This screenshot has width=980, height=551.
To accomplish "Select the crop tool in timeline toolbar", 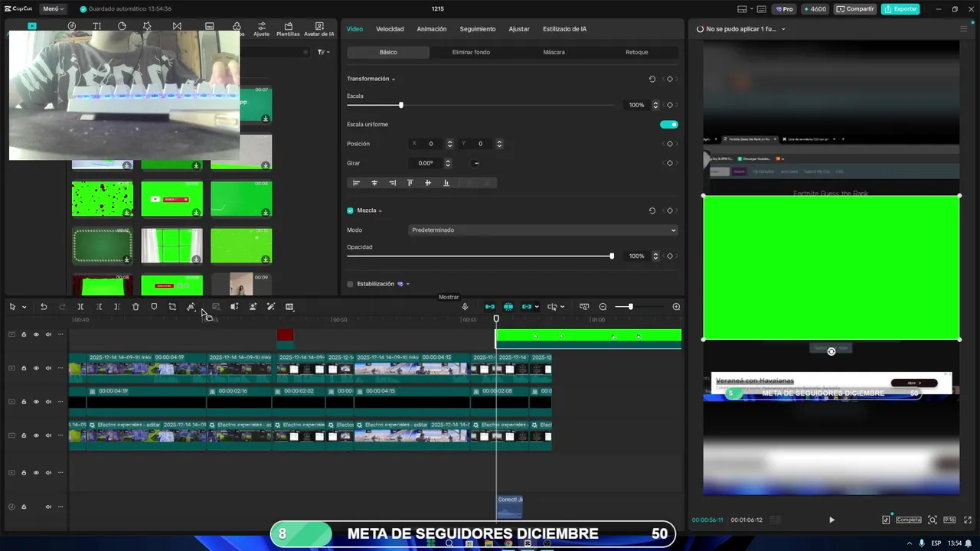I will (x=172, y=307).
